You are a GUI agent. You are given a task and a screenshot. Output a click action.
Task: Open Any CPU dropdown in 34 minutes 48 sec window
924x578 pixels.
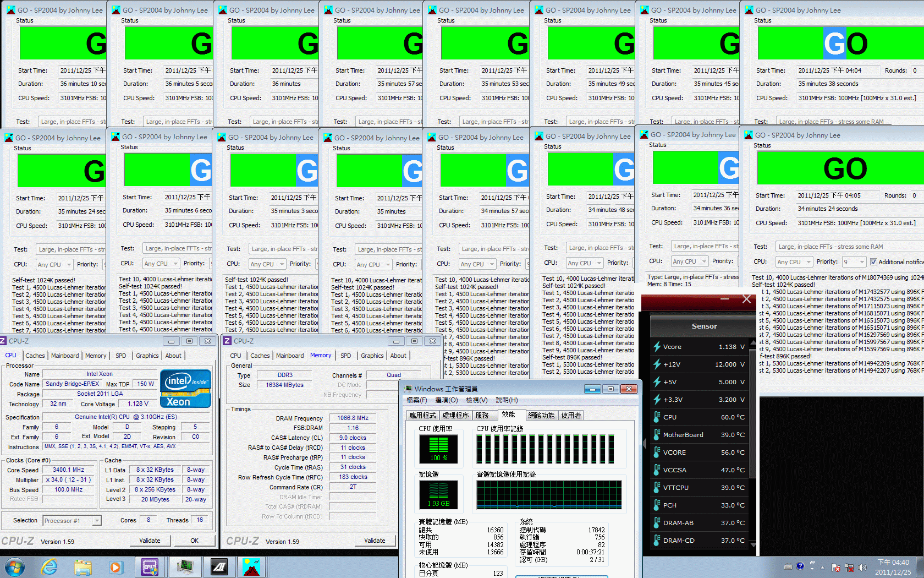click(585, 263)
